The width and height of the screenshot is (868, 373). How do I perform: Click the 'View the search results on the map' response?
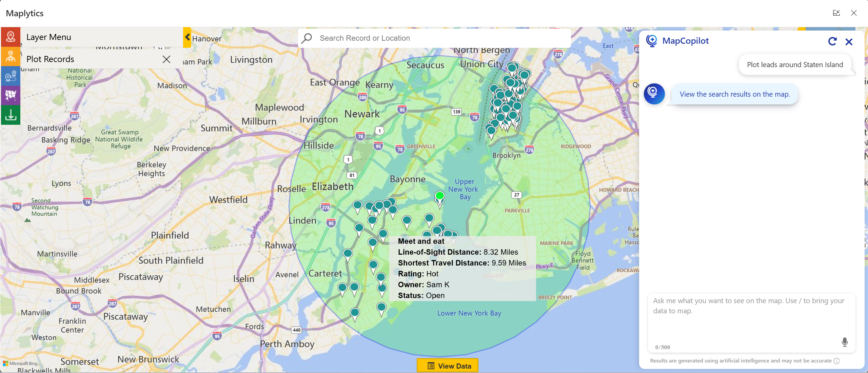pos(734,94)
